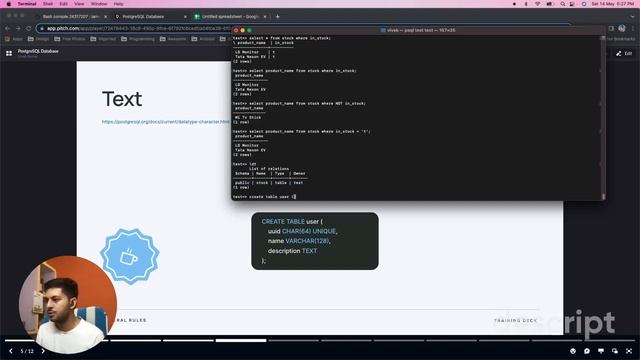
Task: Jump to the last slide progress segment
Action: (609, 340)
